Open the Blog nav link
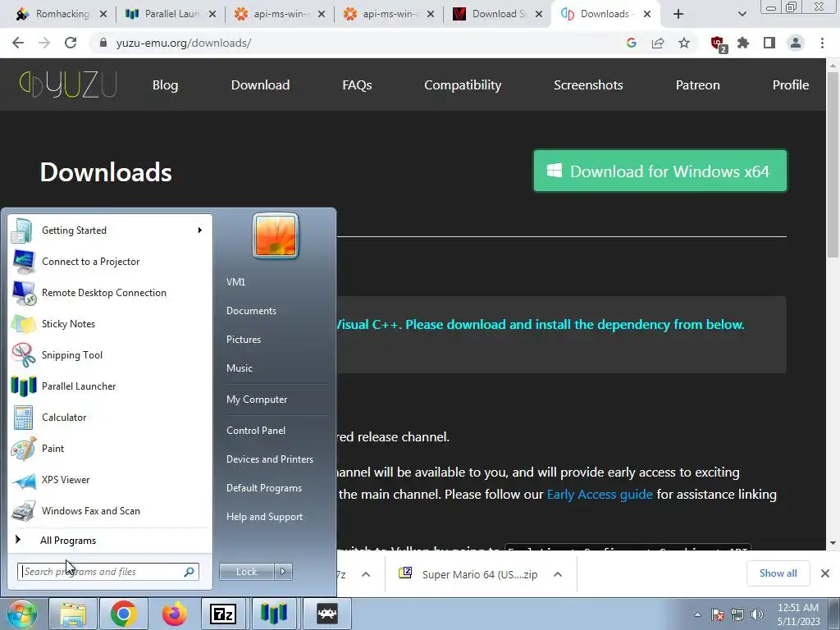The image size is (840, 630). coord(165,85)
